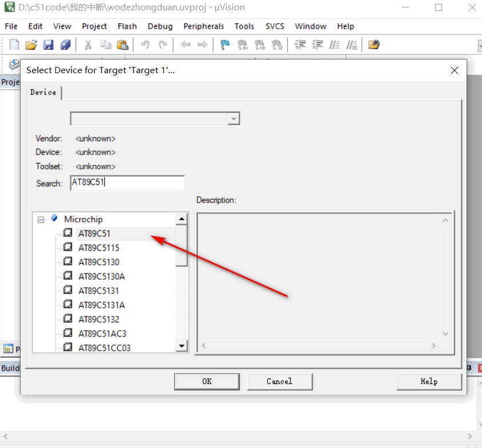Screen dimensions: 482x448
Task: Cut selection with scissors icon
Action: point(88,45)
